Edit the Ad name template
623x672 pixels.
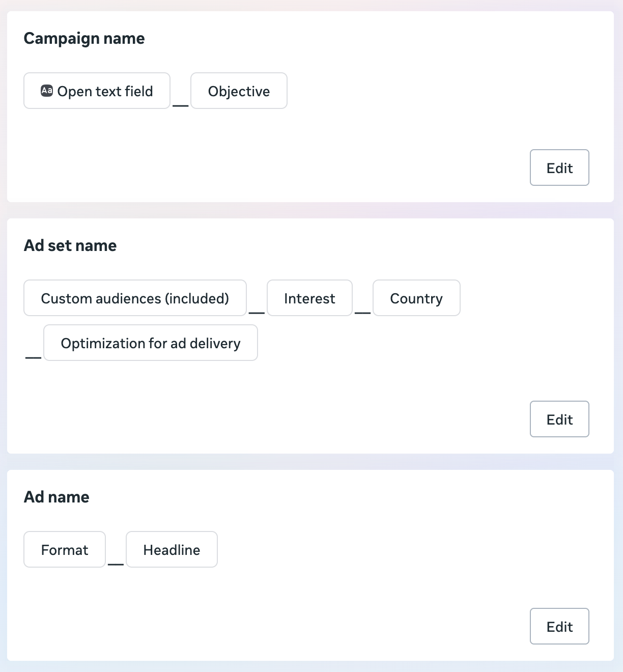click(x=559, y=627)
